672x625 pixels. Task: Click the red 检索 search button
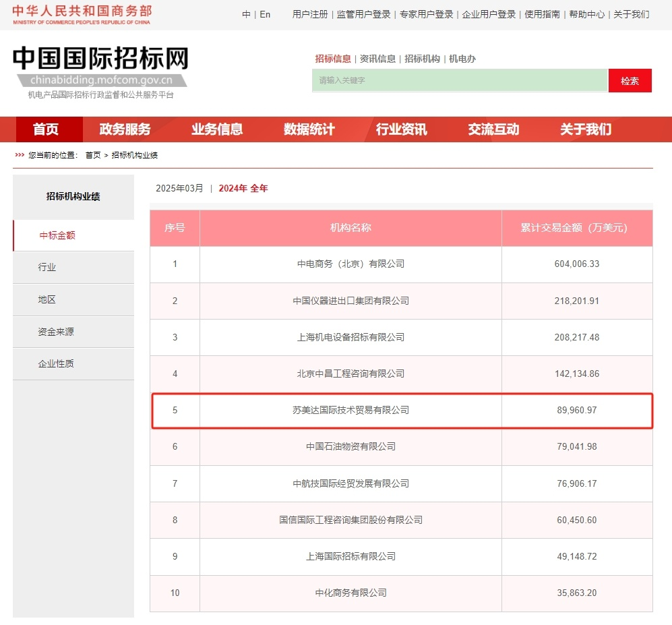(630, 81)
